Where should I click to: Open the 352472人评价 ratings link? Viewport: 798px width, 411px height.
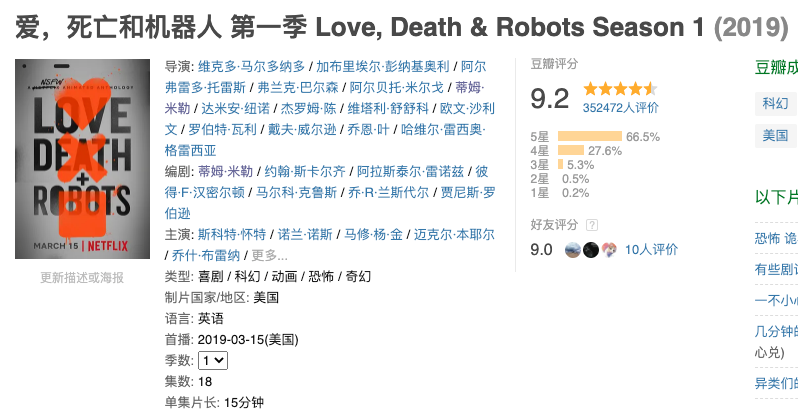pyautogui.click(x=620, y=108)
